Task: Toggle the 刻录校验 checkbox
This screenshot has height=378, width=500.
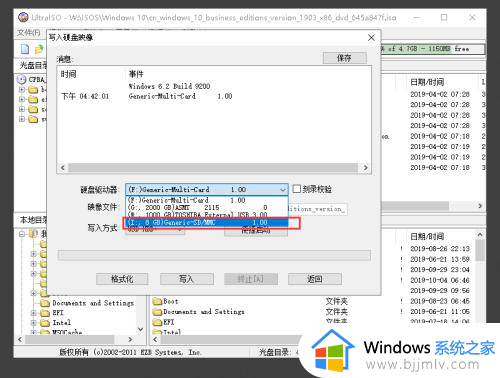Action: [297, 189]
